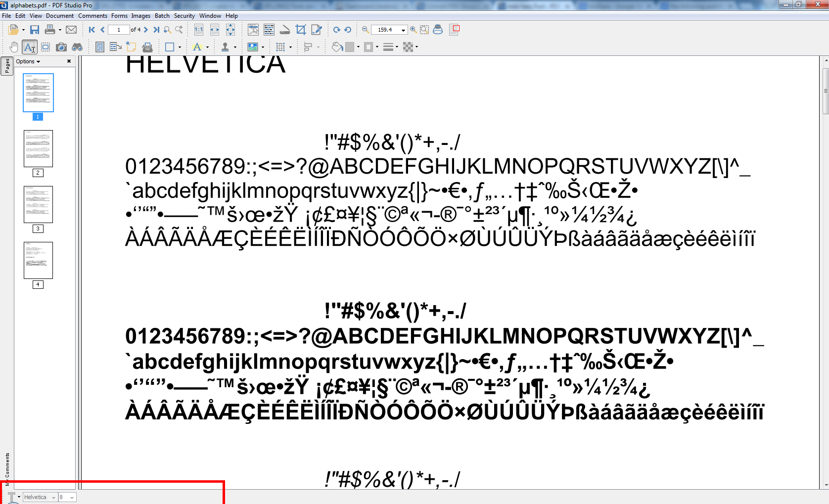
Task: Fit whole page in window
Action: point(230,30)
